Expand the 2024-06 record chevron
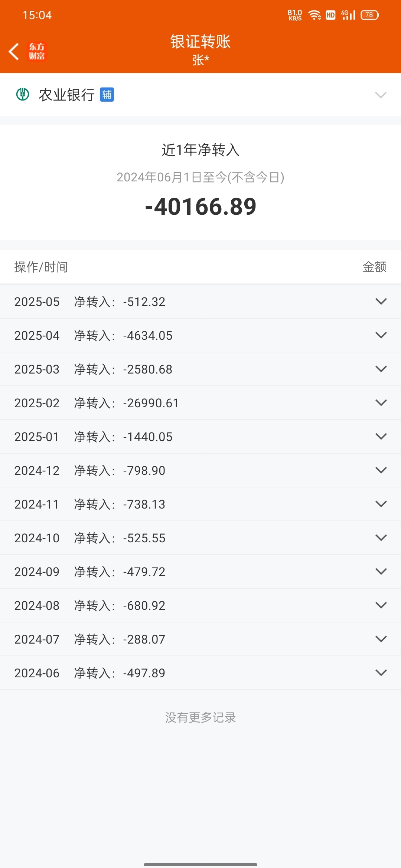 [x=381, y=673]
